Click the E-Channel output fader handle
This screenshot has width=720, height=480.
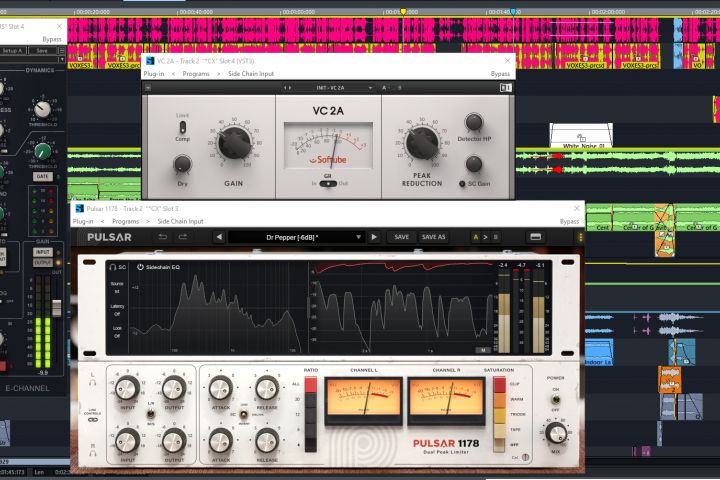coord(56,308)
